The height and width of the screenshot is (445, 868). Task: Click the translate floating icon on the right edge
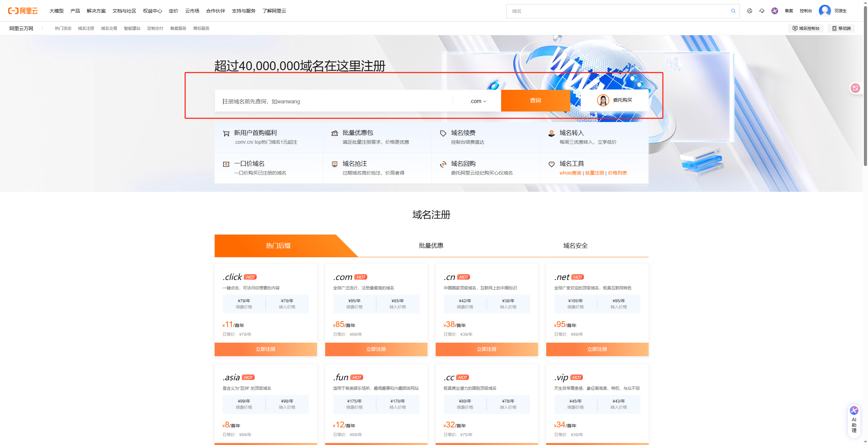(x=855, y=88)
